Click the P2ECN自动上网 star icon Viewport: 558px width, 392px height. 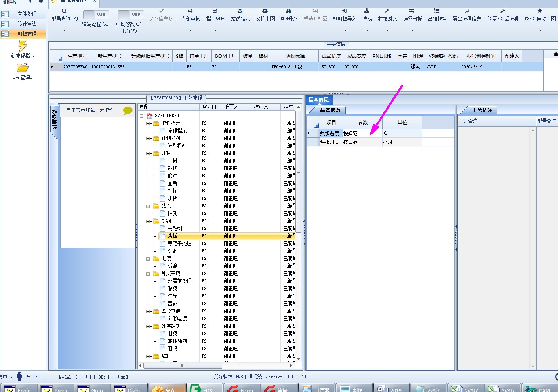(x=540, y=11)
